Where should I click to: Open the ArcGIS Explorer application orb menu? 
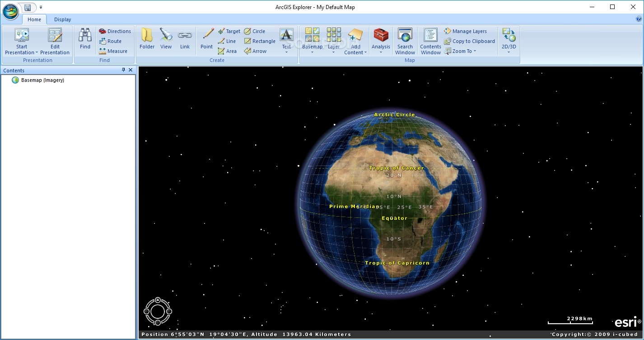[x=10, y=12]
